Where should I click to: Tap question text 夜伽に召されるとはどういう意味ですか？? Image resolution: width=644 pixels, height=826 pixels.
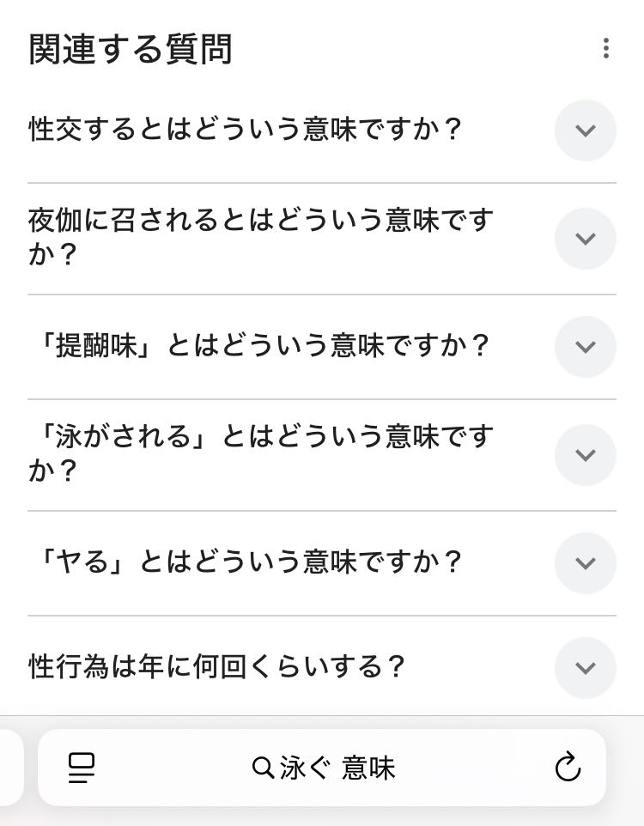click(x=261, y=237)
